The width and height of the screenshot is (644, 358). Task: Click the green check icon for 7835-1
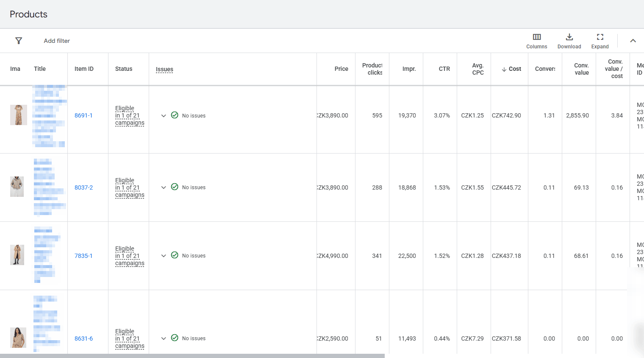pyautogui.click(x=175, y=255)
